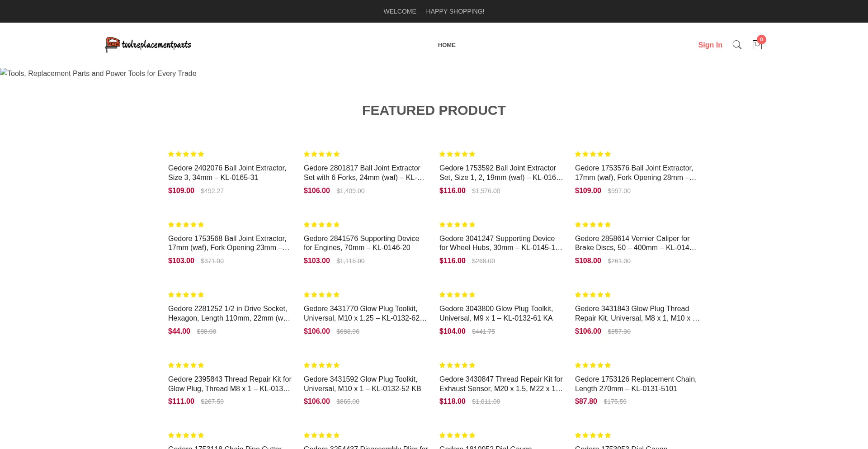This screenshot has width=868, height=449.
Task: Open the search magnifier icon
Action: [737, 45]
